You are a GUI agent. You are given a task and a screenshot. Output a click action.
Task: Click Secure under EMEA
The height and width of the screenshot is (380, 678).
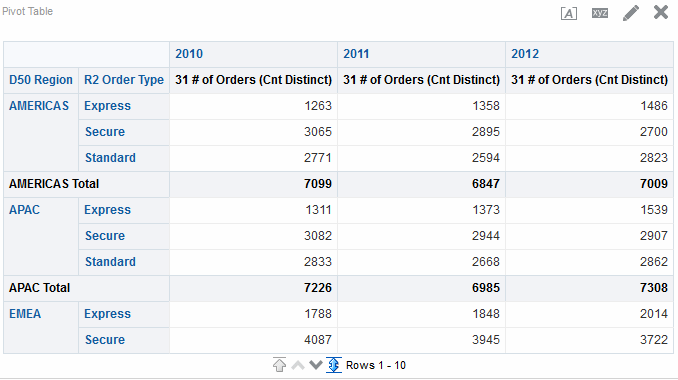coord(105,340)
